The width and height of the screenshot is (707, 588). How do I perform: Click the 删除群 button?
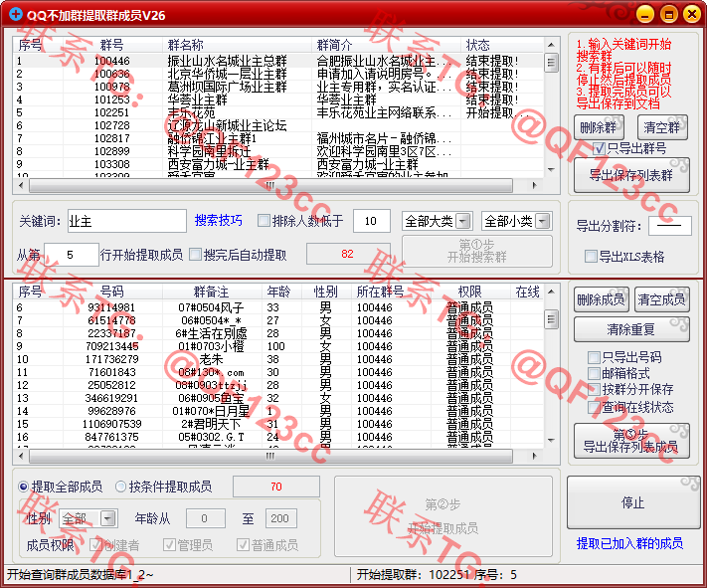(599, 127)
